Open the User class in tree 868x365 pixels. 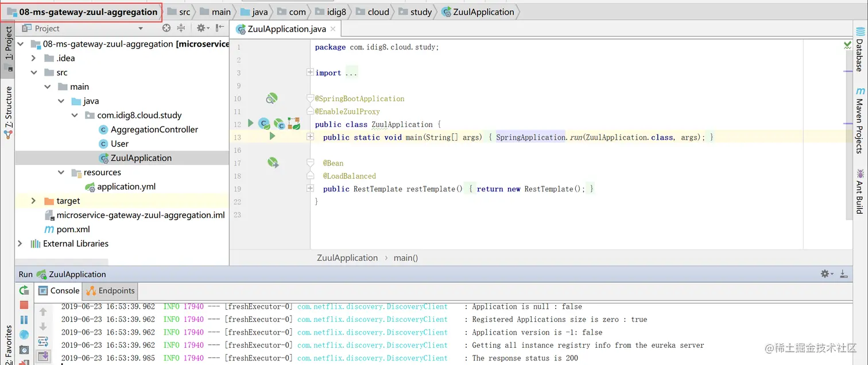113,144
